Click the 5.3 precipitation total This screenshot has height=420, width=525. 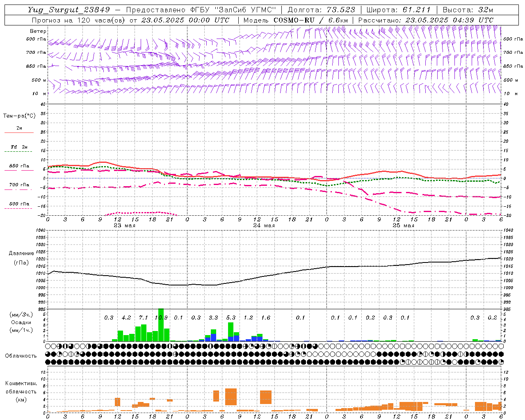[x=231, y=317]
